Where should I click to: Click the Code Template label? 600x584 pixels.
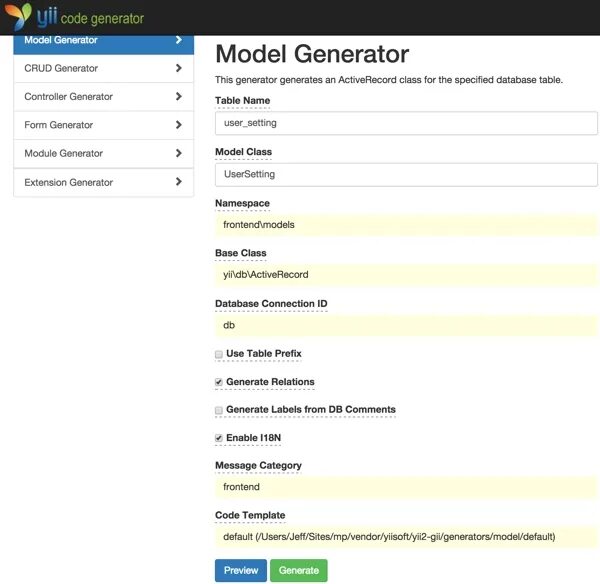[x=250, y=515]
